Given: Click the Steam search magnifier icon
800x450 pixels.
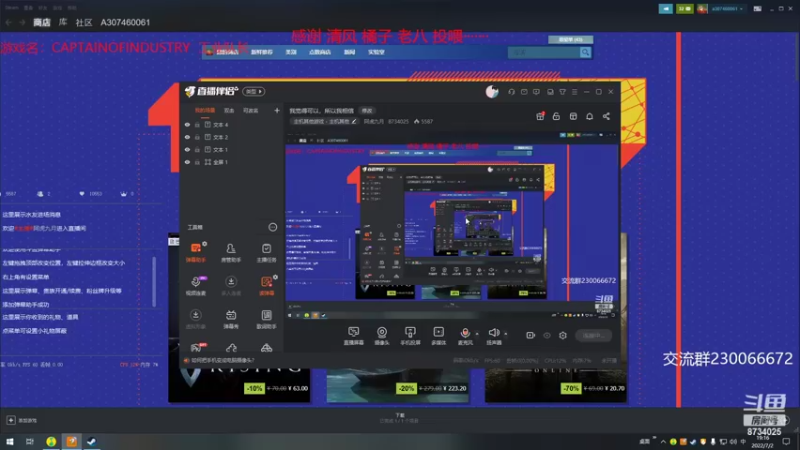Looking at the screenshot, I should pos(585,52).
